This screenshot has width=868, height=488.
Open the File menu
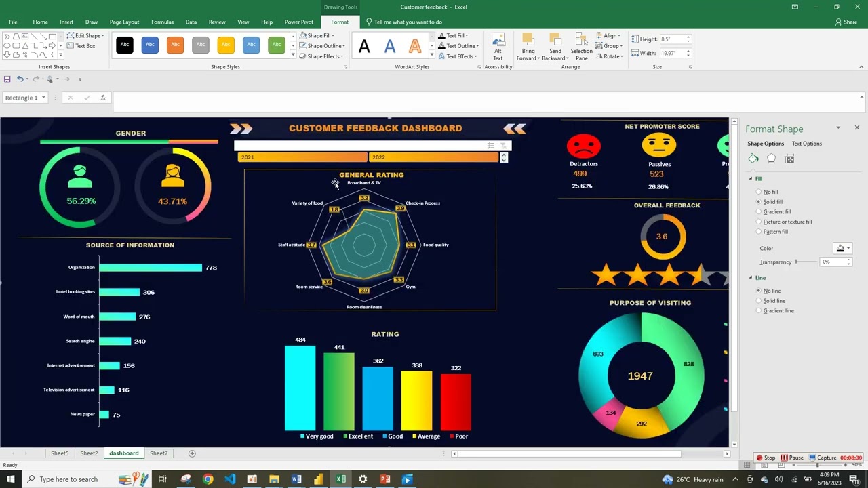pos(13,22)
